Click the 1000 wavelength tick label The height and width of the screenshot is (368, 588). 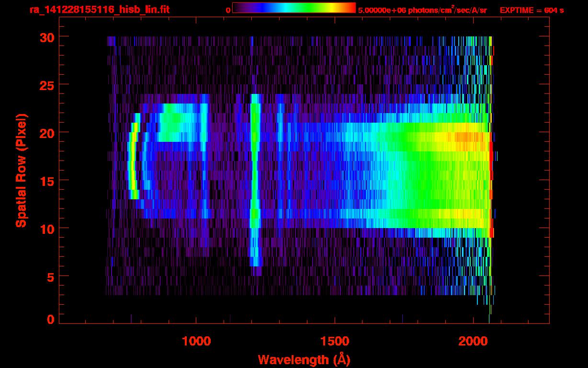coord(196,341)
